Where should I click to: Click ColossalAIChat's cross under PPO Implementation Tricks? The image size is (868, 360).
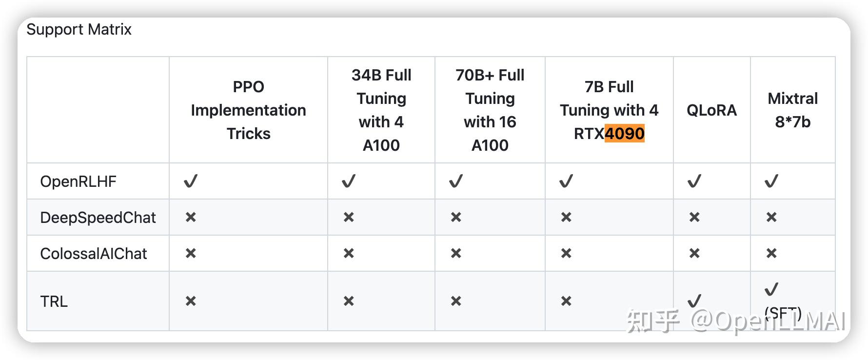[x=191, y=253]
